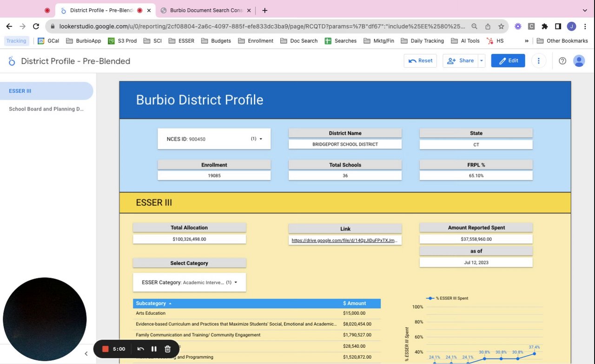Viewport: 595px width, 364px height.
Task: Open the AI Tools bookmark folder
Action: point(465,41)
